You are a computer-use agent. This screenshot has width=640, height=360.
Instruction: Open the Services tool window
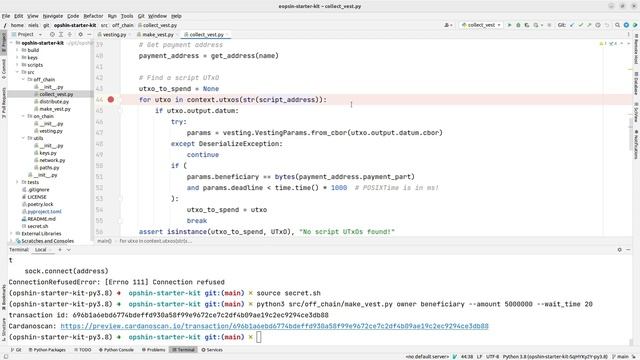[x=212, y=350]
